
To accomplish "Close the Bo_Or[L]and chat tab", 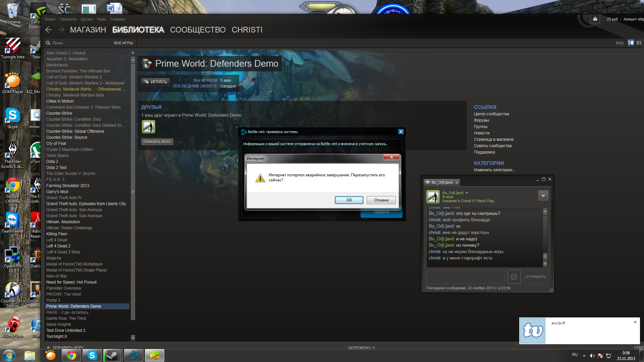I will pyautogui.click(x=457, y=183).
